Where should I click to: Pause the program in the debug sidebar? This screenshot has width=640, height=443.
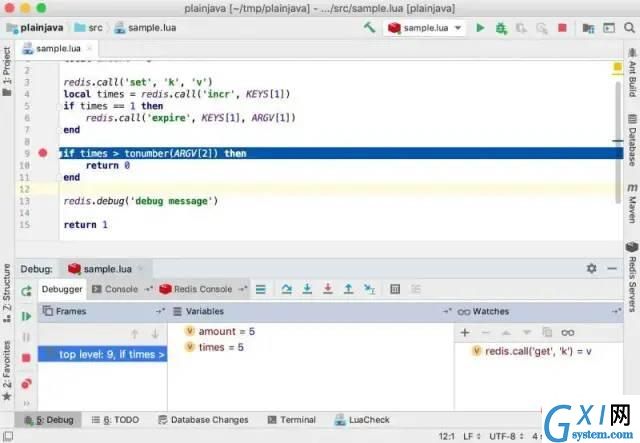(26, 337)
